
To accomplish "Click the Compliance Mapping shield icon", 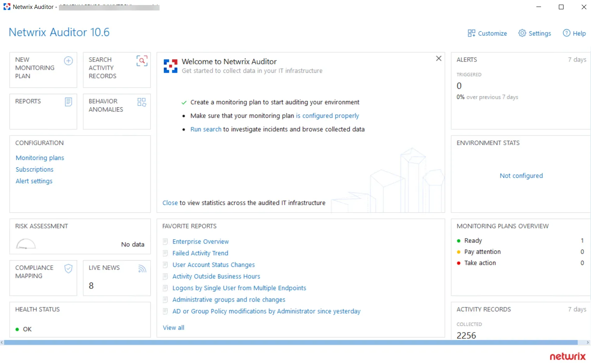I will click(x=68, y=269).
